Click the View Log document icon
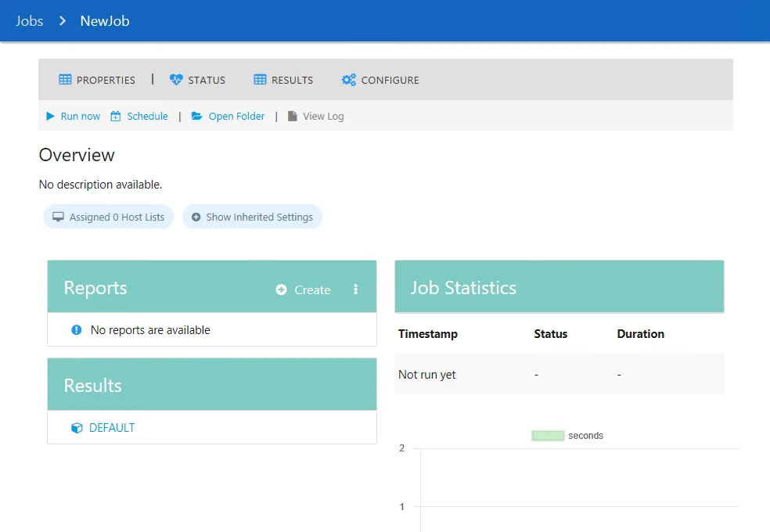Screen dimensions: 770x532 (292, 117)
